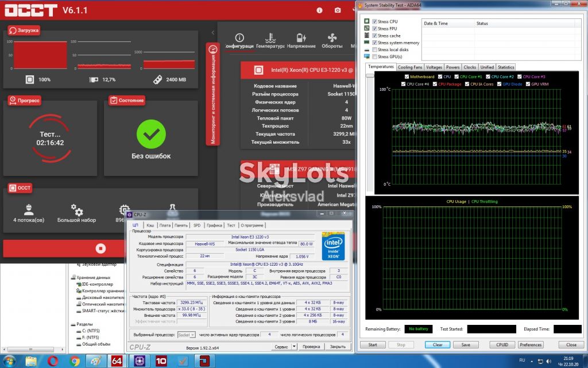Collapse the OCCT monitoring panel with chevron
The width and height of the screenshot is (588, 368).
pos(213,33)
